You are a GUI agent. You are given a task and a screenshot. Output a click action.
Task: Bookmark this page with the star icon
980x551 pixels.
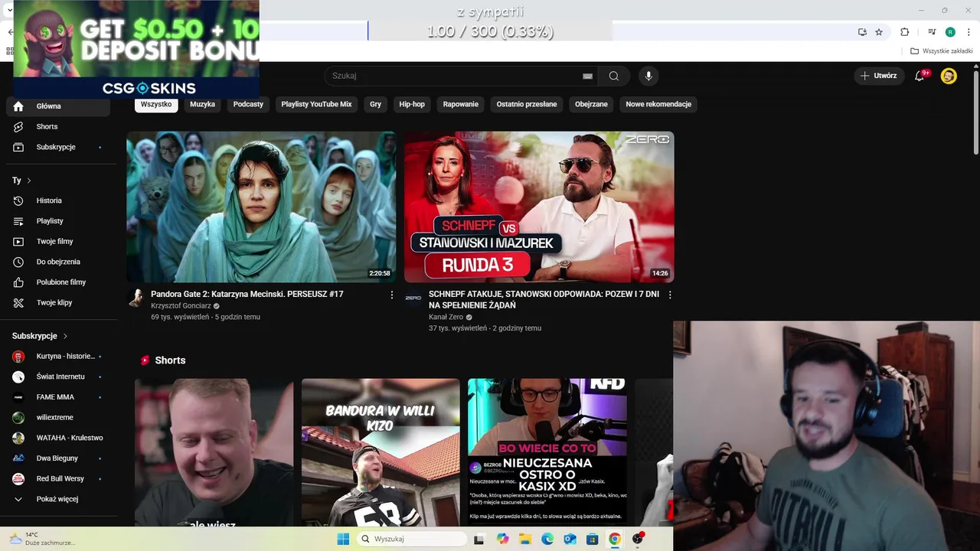click(879, 32)
